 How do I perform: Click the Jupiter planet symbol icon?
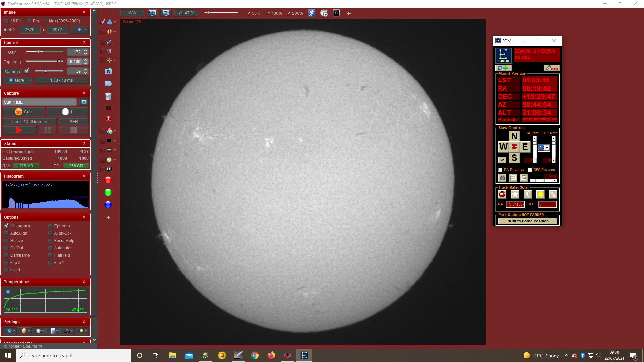(x=109, y=51)
